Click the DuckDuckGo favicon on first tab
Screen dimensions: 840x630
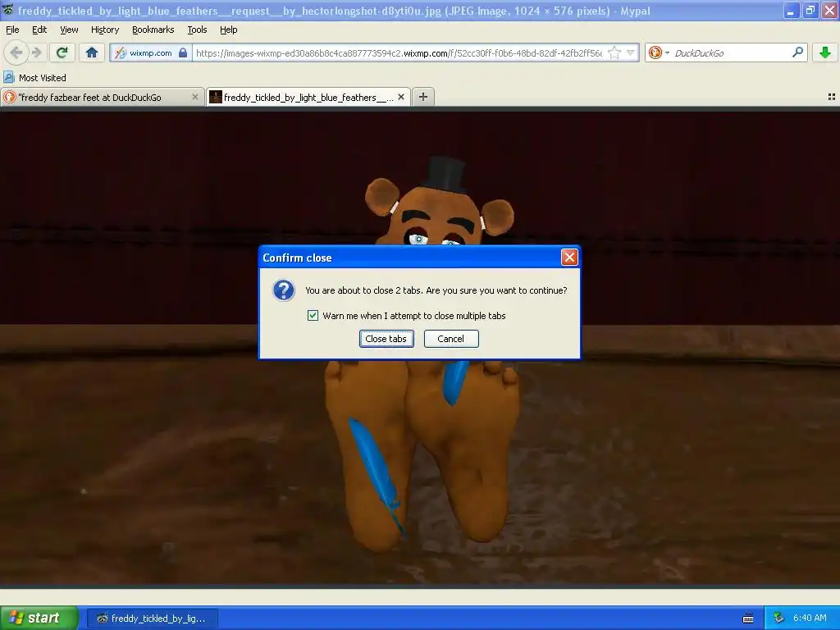click(x=9, y=97)
